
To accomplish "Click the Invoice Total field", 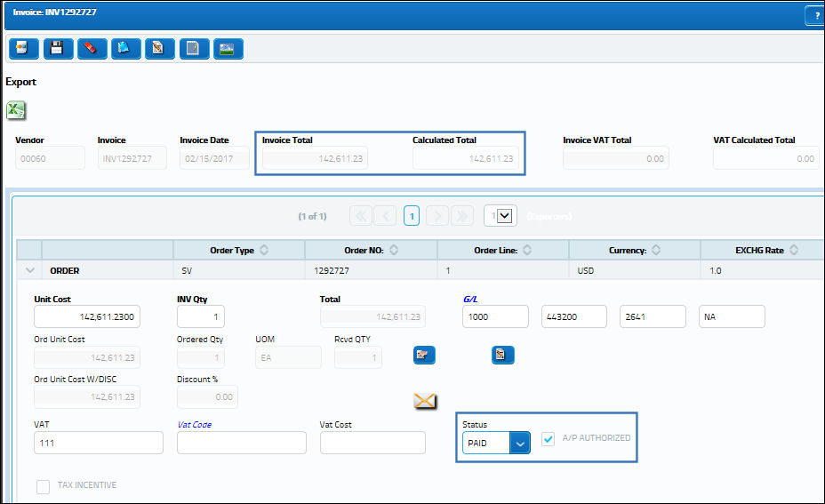I will [316, 158].
